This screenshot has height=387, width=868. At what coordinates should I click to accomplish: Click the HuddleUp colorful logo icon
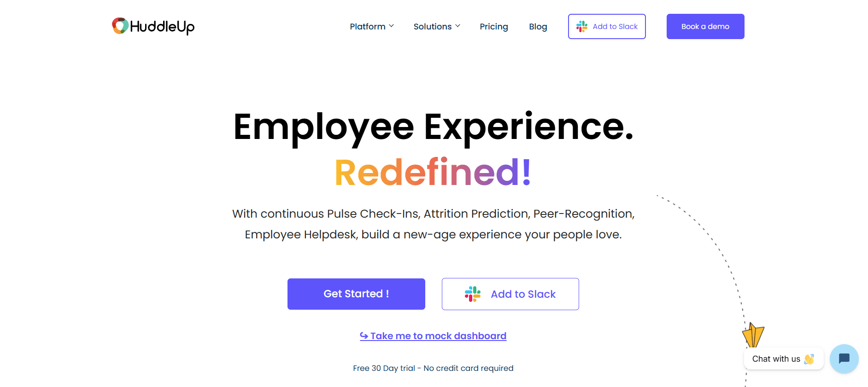click(120, 26)
